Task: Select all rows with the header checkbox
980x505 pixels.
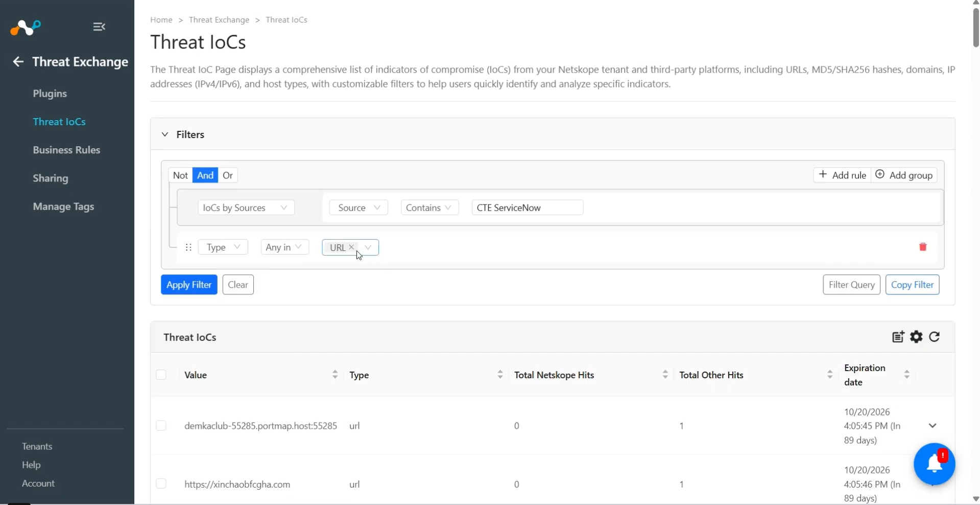Action: click(161, 375)
